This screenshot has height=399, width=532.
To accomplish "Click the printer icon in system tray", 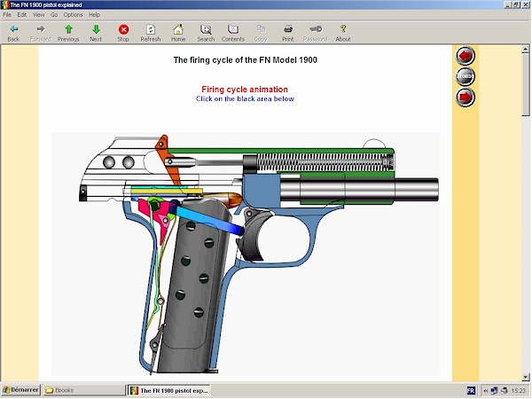I will pos(504,390).
